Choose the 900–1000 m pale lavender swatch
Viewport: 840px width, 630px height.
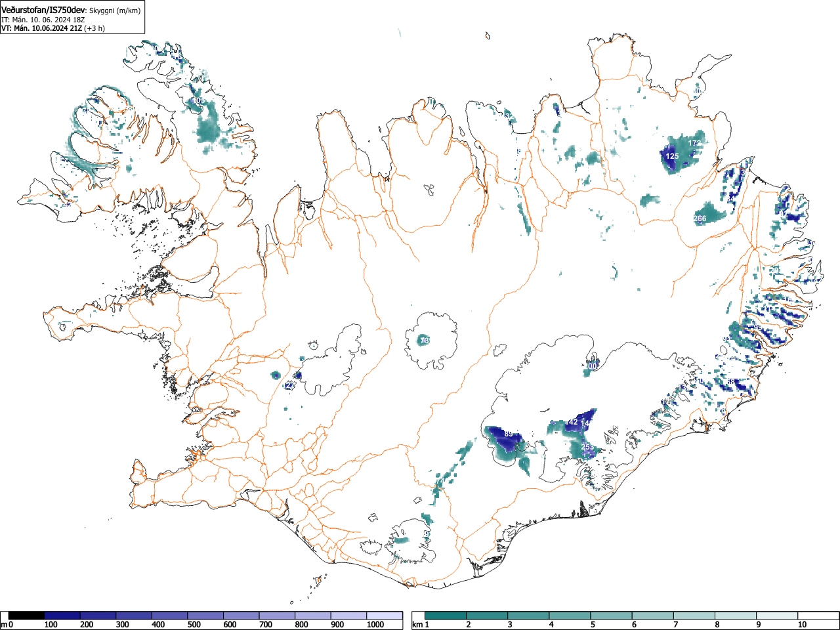click(348, 616)
